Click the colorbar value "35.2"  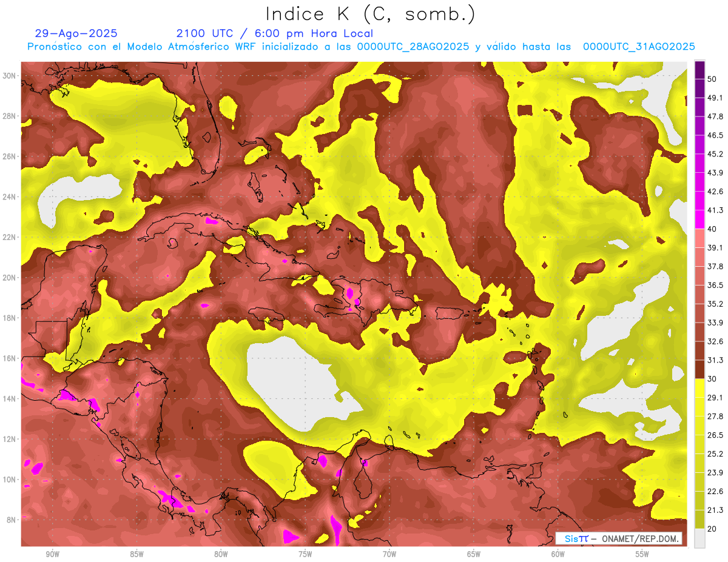click(715, 304)
